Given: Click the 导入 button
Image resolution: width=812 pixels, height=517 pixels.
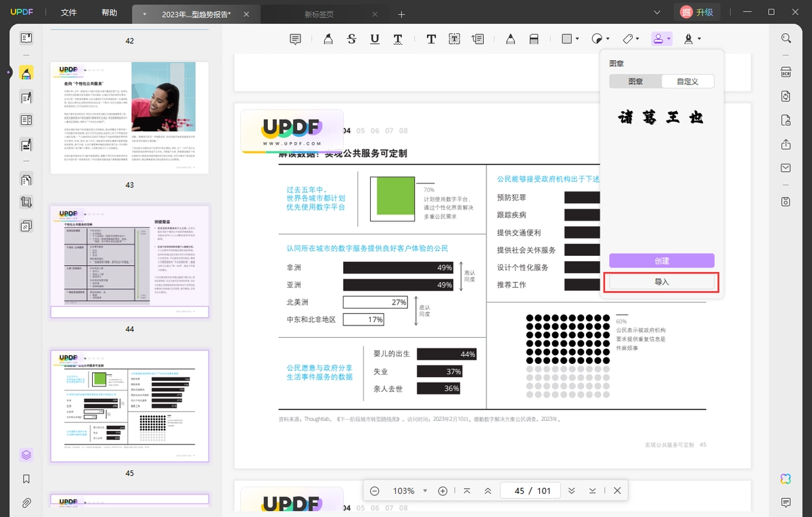Looking at the screenshot, I should pos(662,282).
